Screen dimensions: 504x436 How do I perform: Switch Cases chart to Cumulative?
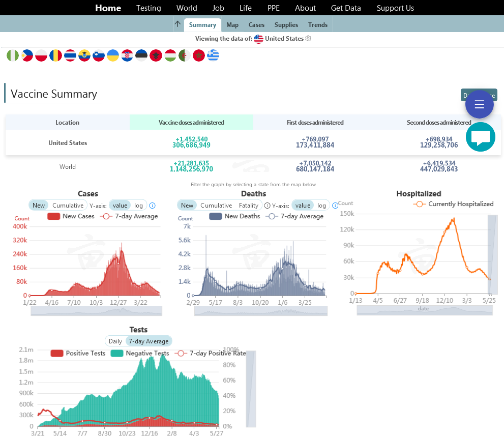tap(68, 206)
